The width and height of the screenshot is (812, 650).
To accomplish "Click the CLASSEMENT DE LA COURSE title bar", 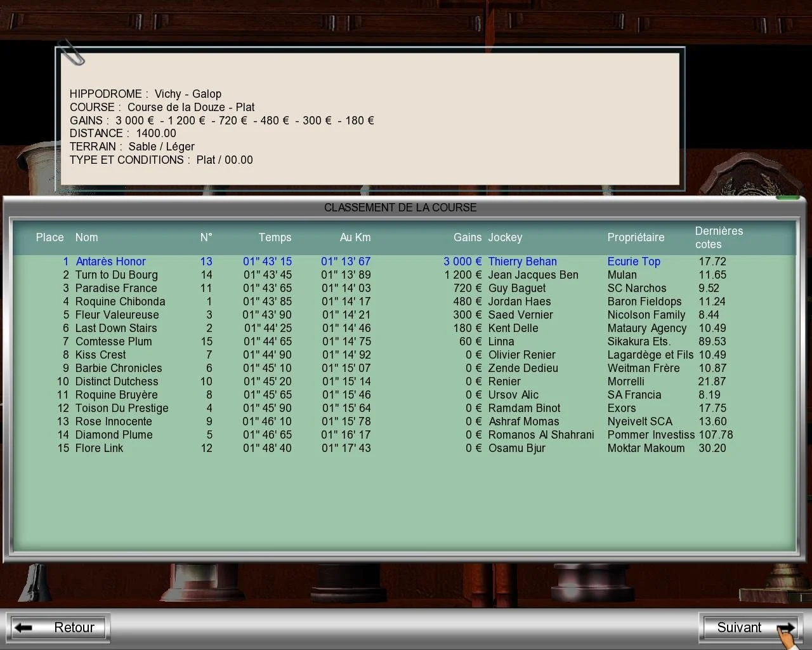I will pyautogui.click(x=400, y=207).
